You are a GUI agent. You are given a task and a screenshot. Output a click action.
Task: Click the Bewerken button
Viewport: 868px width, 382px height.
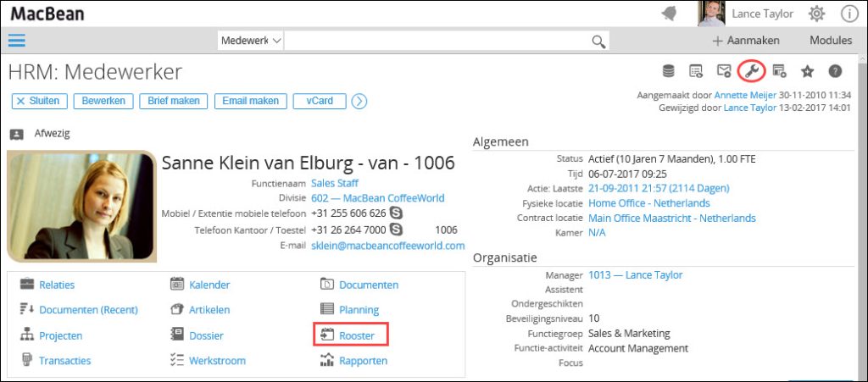(x=103, y=101)
